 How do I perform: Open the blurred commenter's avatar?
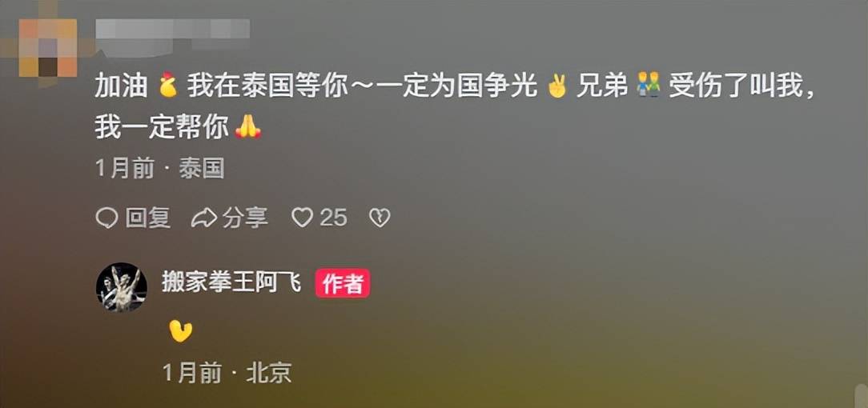tap(47, 47)
